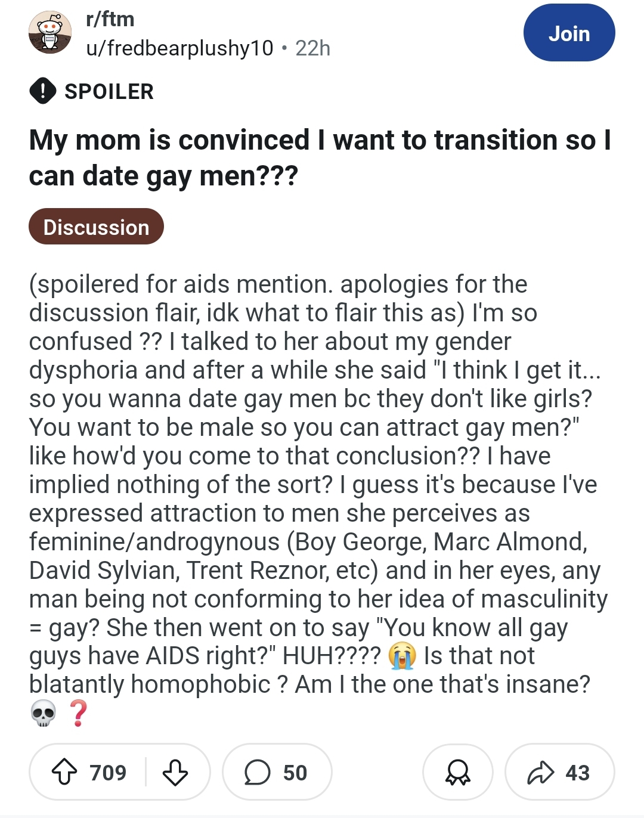Image resolution: width=644 pixels, height=818 pixels.
Task: Click the 43 shares count
Action: pos(578,773)
